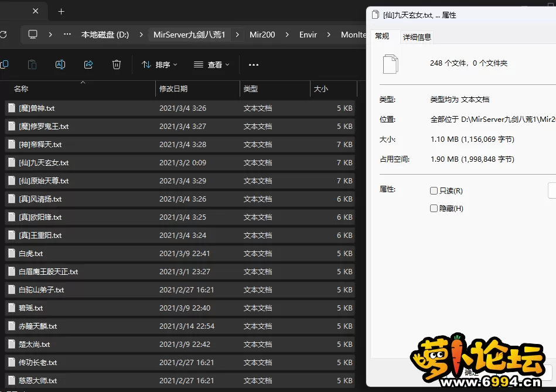
Task: Click 7 KB size of [神]帝释天.txt
Action: (344, 145)
